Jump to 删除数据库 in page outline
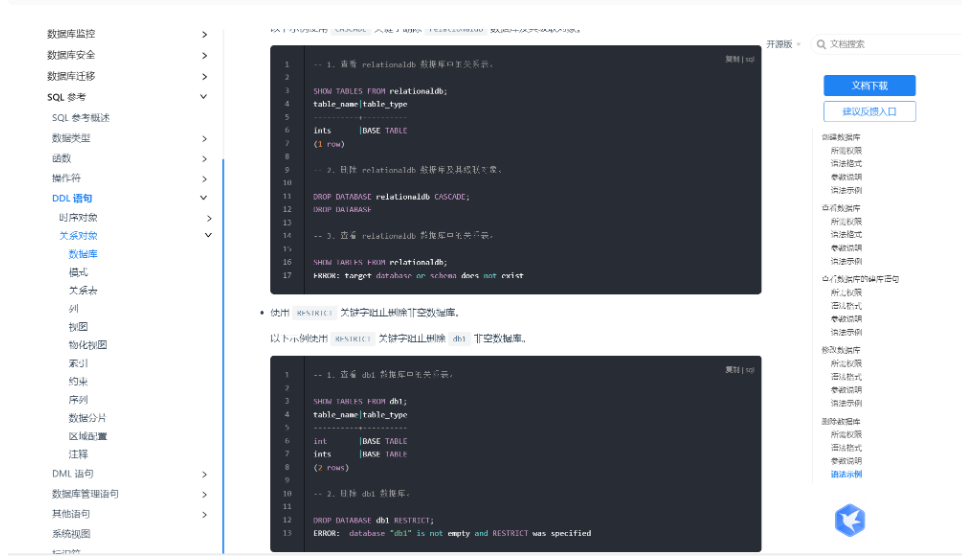Viewport: 962px width, 557px height. pos(841,422)
